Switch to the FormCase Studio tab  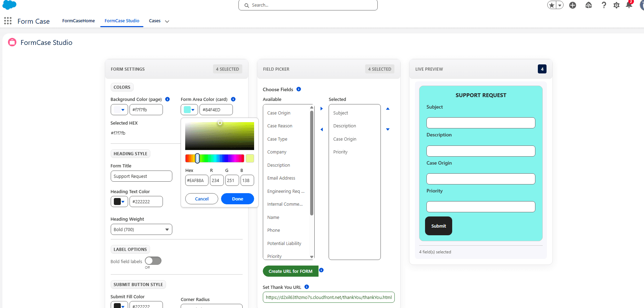[x=122, y=21]
